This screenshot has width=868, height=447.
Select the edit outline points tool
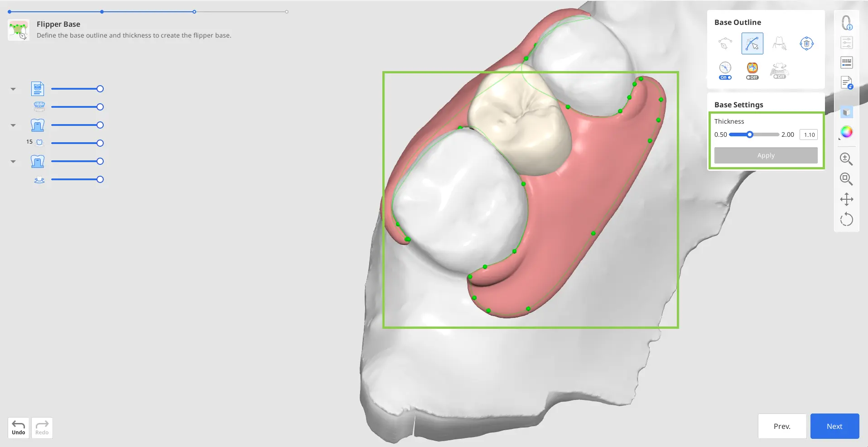tap(752, 43)
